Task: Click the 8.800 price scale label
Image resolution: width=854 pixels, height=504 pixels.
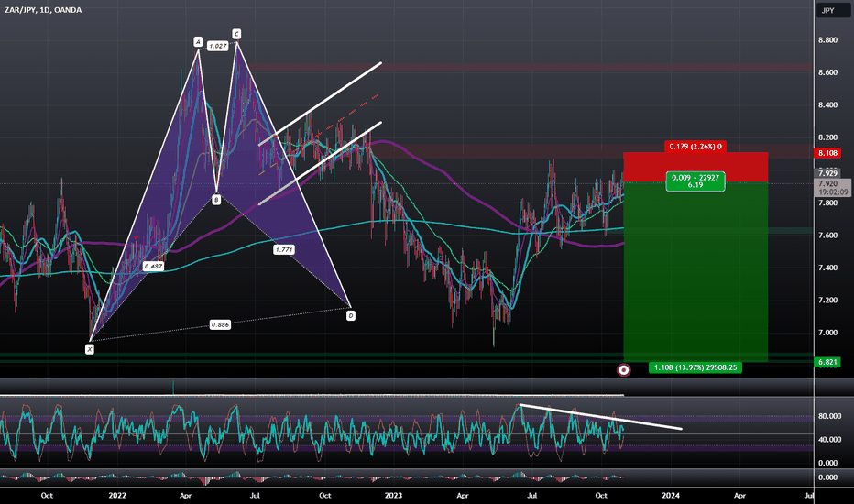Action: pos(827,40)
